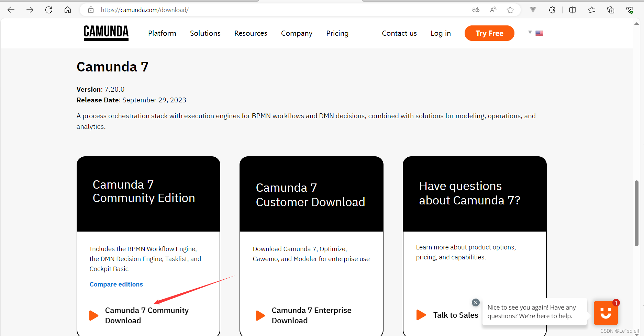Viewport: 644px width, 336px height.
Task: Click orange arrow beside Talk to Sales
Action: pos(421,315)
